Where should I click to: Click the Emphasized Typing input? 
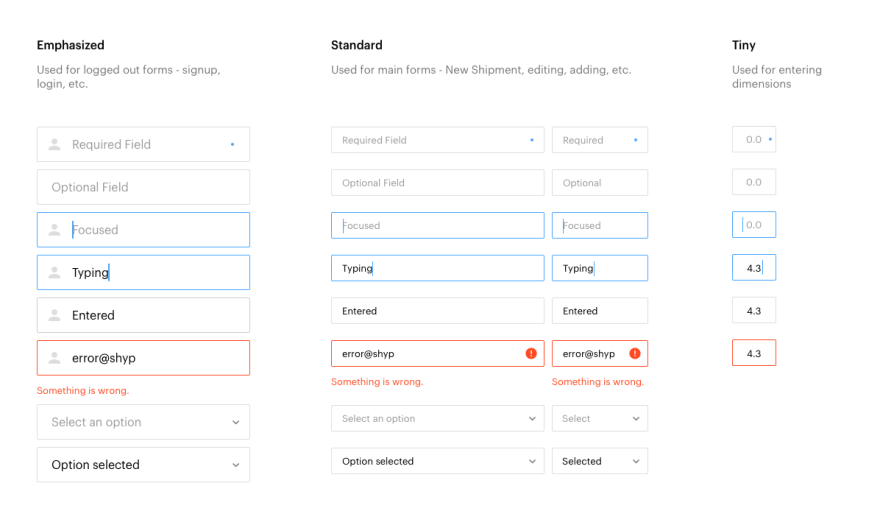[143, 272]
